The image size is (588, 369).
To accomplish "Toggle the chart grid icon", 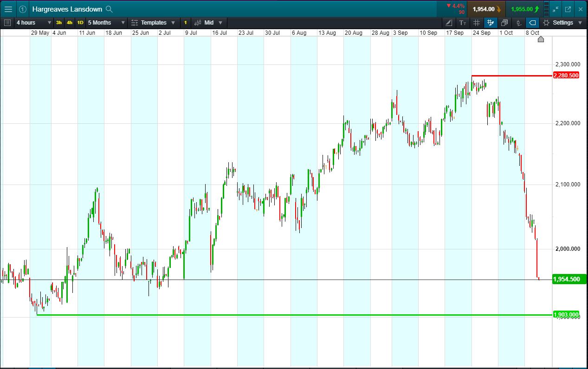I will [477, 22].
